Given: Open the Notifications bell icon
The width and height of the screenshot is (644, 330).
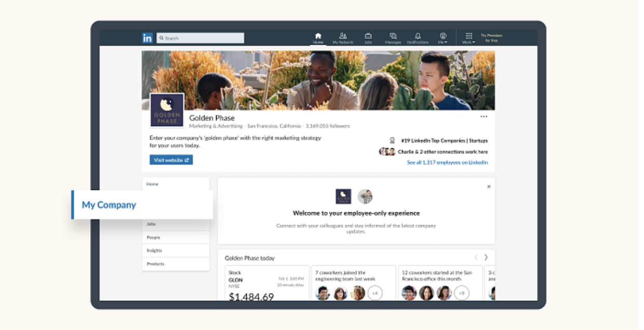Looking at the screenshot, I should pyautogui.click(x=418, y=38).
